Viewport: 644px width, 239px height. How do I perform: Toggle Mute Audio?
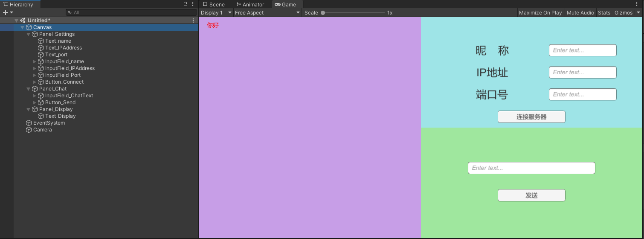coord(580,13)
